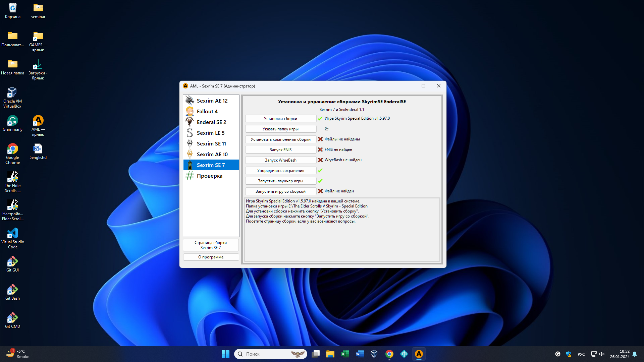
Task: Open Страница сборки Sexrim SE 7
Action: pyautogui.click(x=211, y=245)
